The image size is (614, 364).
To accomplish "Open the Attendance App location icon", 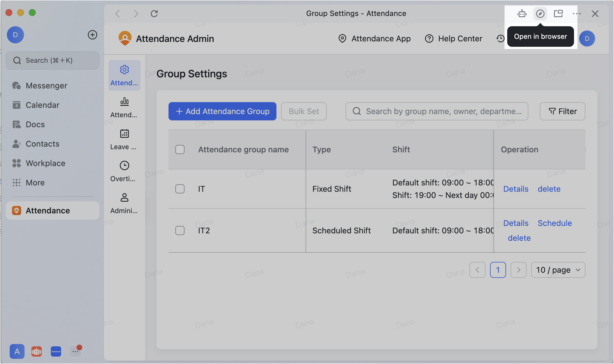I will [342, 39].
